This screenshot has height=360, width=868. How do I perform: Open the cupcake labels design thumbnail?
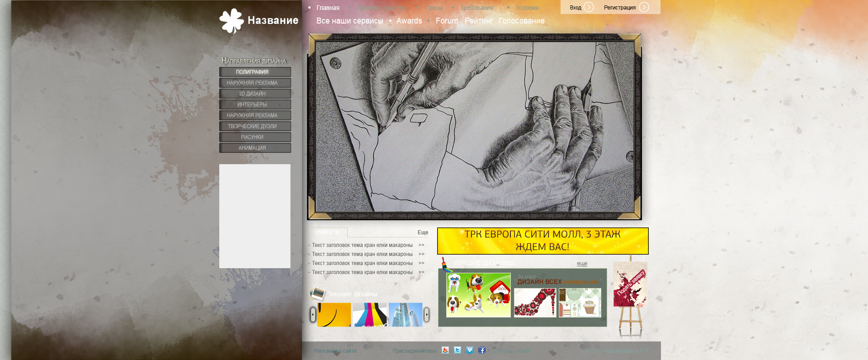pyautogui.click(x=580, y=303)
